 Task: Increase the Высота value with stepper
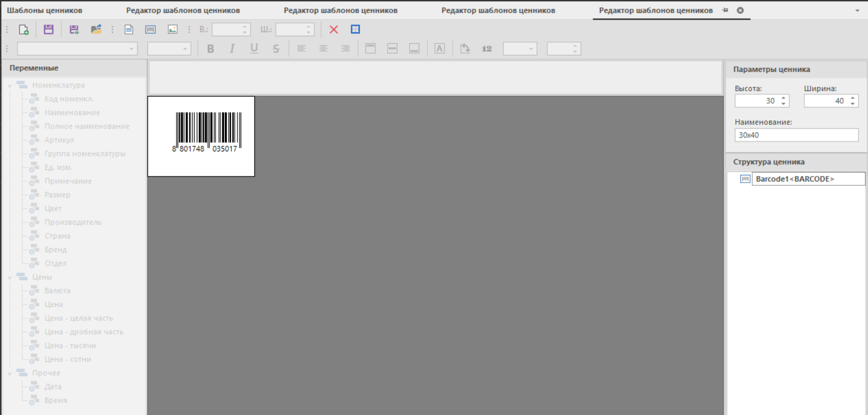784,98
